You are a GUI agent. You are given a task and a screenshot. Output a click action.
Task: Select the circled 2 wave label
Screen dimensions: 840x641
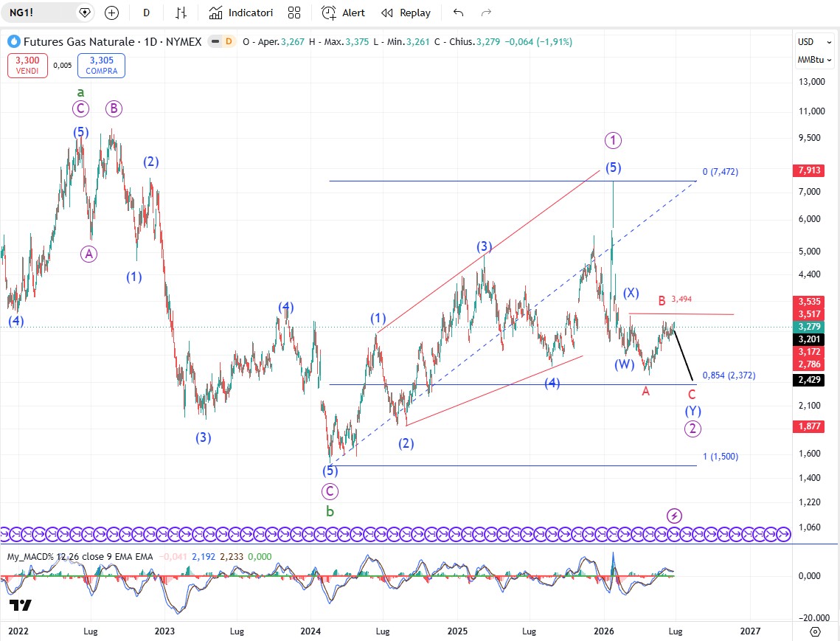point(693,429)
